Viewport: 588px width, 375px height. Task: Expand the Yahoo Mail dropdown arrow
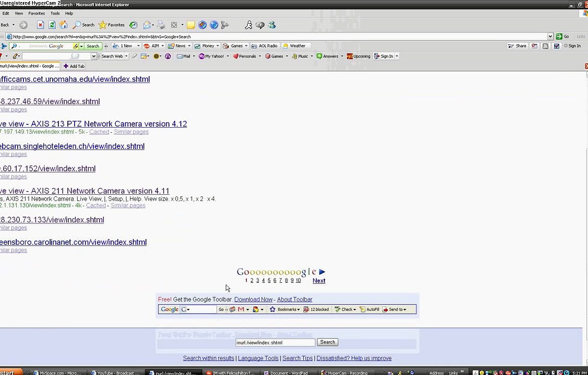pos(193,56)
